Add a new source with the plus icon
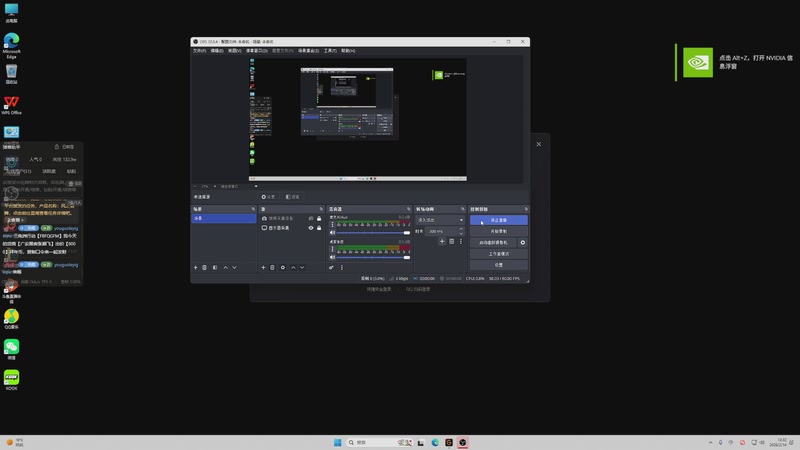800x450 pixels. pos(263,267)
